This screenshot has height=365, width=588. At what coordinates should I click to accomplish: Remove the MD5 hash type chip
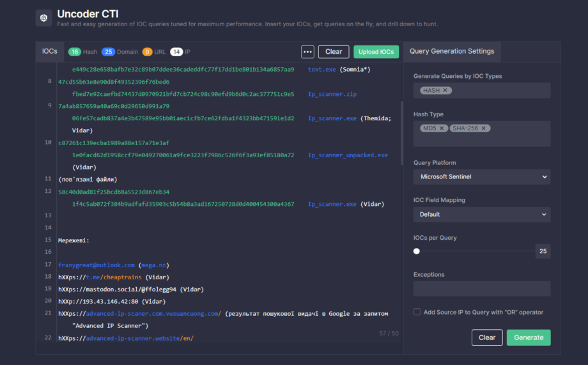click(x=442, y=128)
